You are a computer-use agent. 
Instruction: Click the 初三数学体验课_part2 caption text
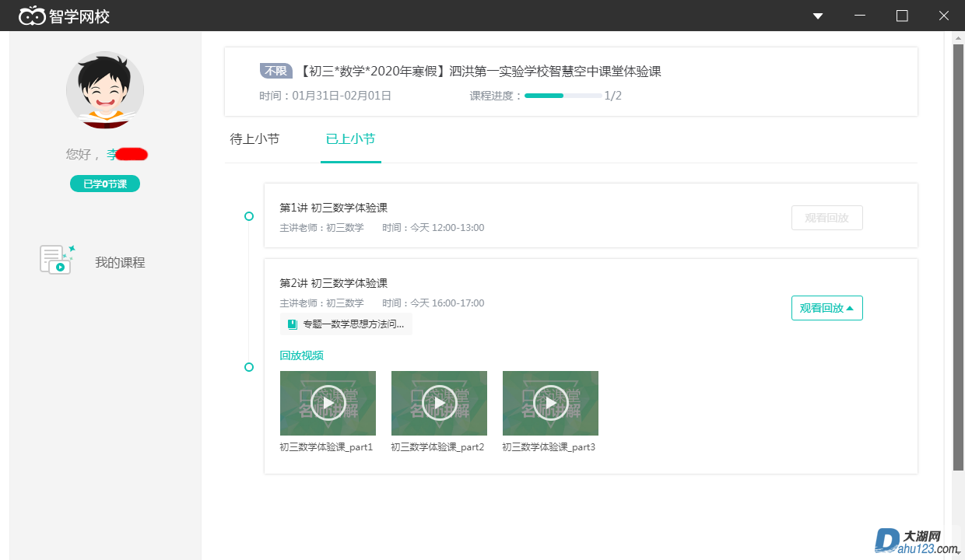point(437,447)
